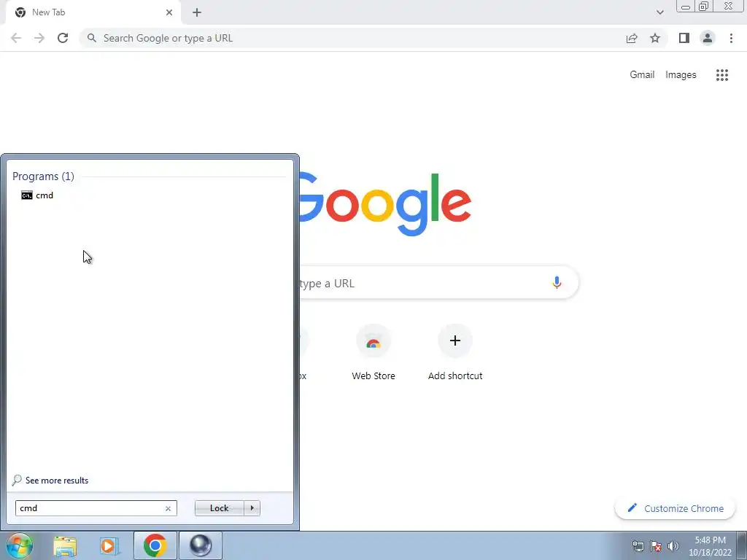Open the tab search dropdown chevron
Screen dimensions: 747x560
point(659,12)
